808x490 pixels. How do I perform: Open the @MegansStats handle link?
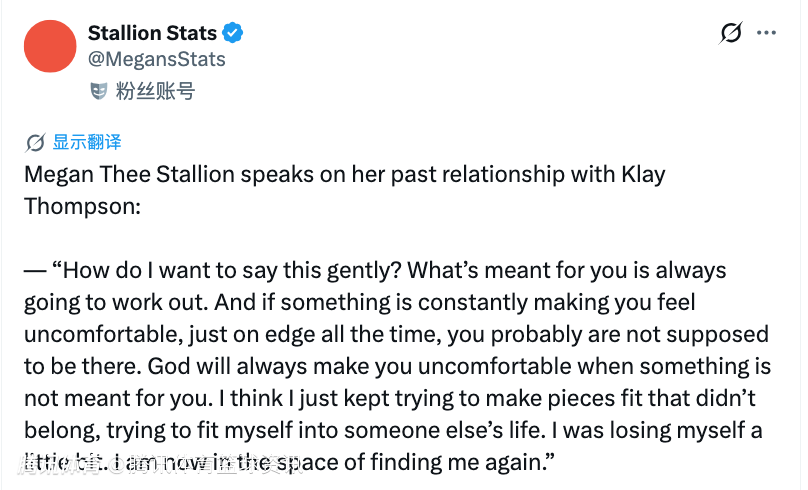(157, 59)
